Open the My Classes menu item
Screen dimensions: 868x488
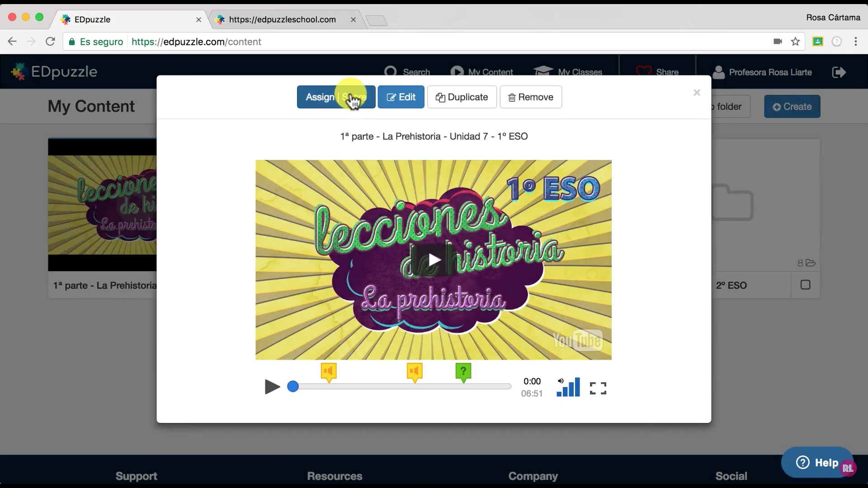[568, 72]
